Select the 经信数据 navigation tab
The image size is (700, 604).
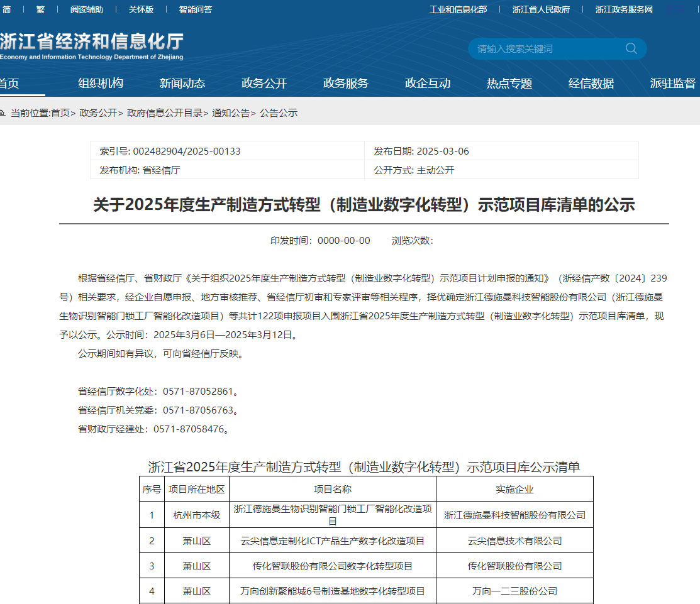tap(591, 83)
